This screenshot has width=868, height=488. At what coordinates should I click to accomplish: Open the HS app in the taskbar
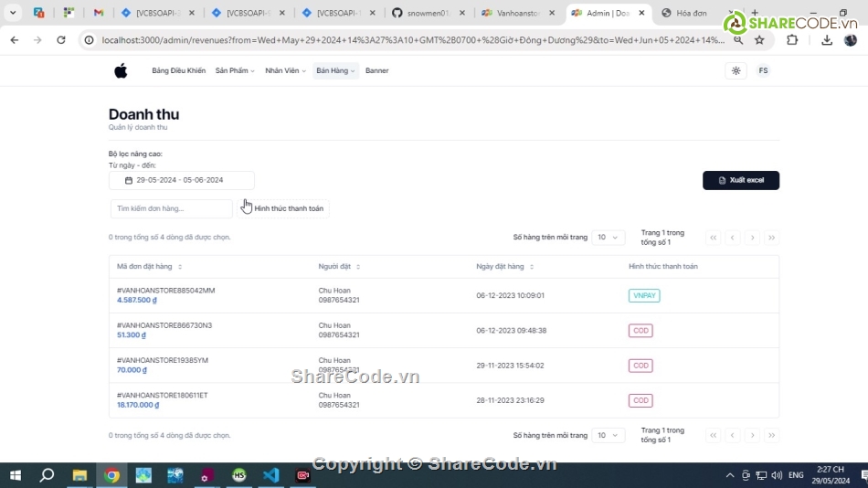coord(239,475)
